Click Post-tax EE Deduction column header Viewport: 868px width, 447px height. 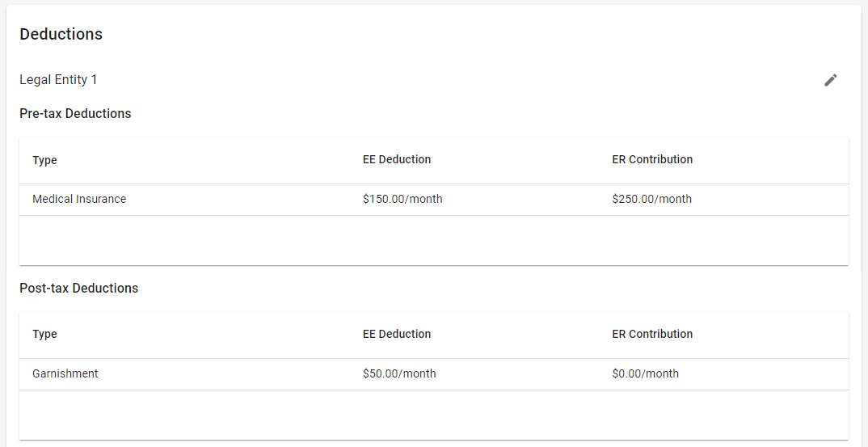pyautogui.click(x=397, y=334)
